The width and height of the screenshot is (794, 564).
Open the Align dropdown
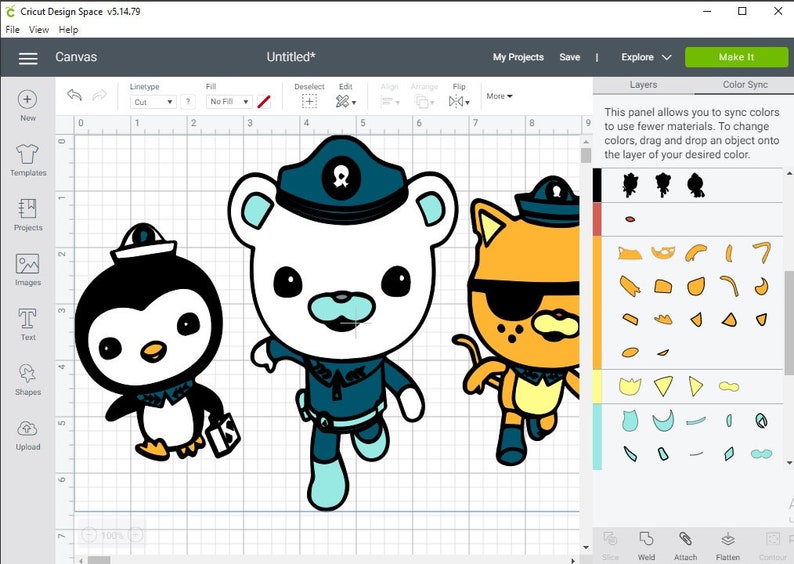(389, 102)
